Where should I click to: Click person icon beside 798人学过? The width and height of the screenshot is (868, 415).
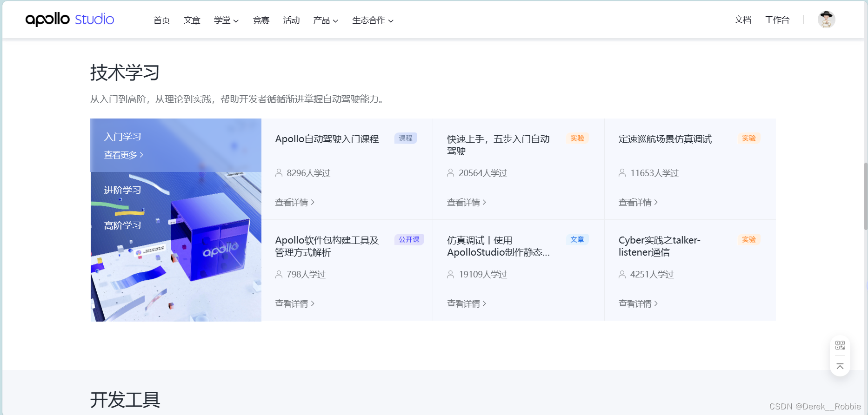(x=279, y=274)
